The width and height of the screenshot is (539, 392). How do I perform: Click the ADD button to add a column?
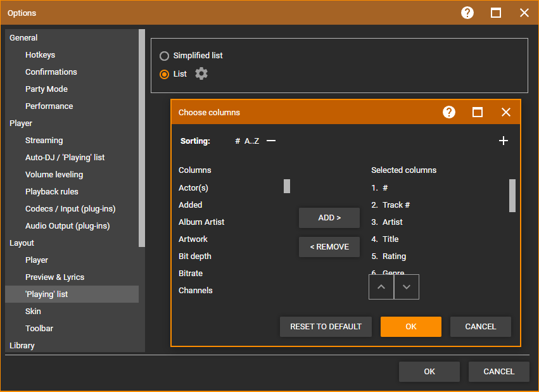(329, 217)
